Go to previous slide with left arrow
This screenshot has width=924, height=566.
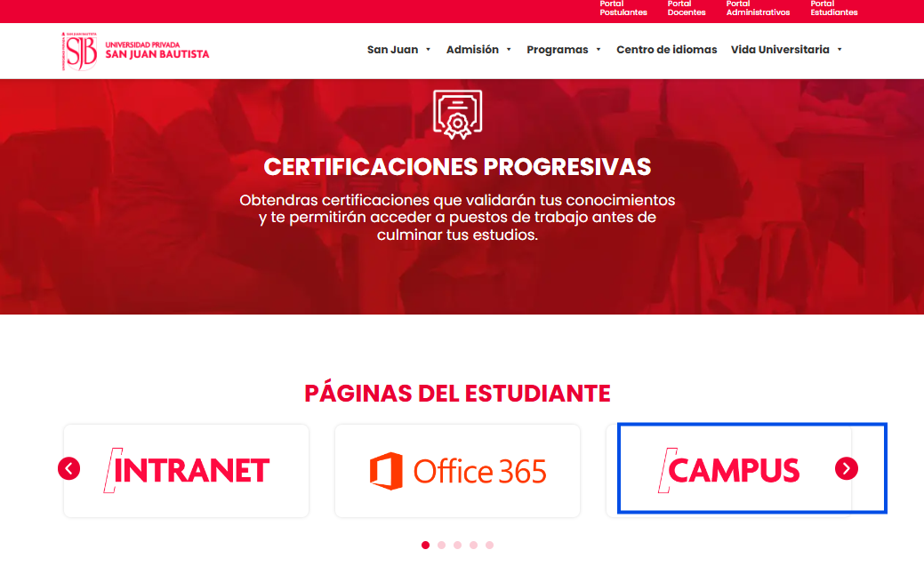69,469
